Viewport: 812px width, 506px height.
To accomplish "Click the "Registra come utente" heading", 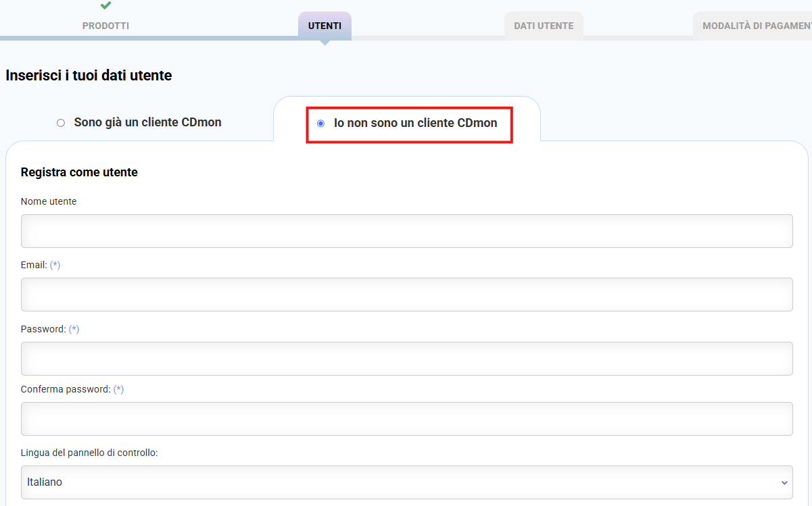I will point(79,172).
